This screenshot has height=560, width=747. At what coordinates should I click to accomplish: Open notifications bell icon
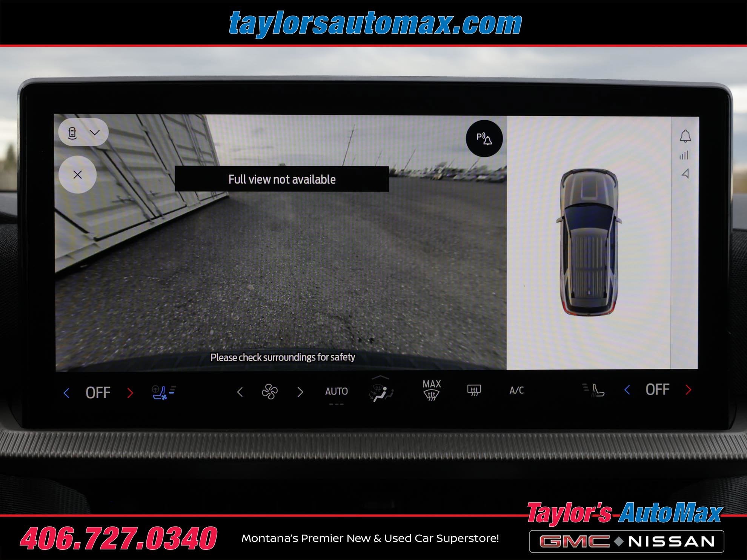(x=685, y=136)
